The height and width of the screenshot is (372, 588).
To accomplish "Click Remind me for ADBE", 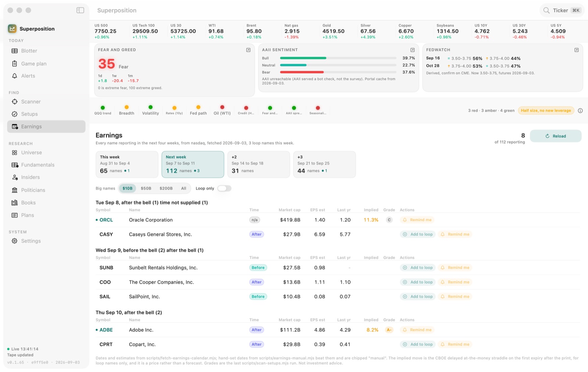I will pyautogui.click(x=417, y=330).
